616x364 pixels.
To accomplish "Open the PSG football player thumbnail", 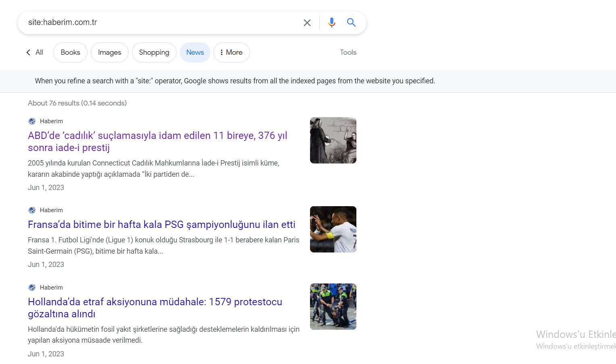I will (x=333, y=229).
